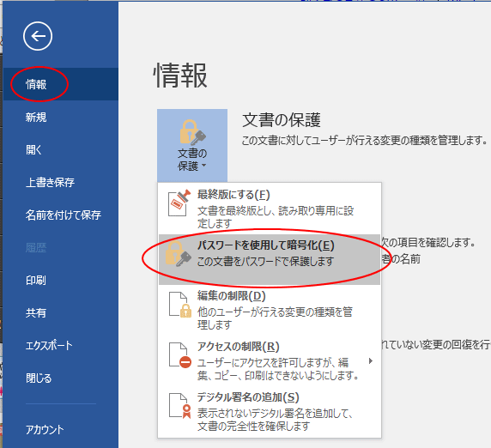Click 閉じる in the sidebar
Screen dimensions: 491x448
click(x=60, y=378)
